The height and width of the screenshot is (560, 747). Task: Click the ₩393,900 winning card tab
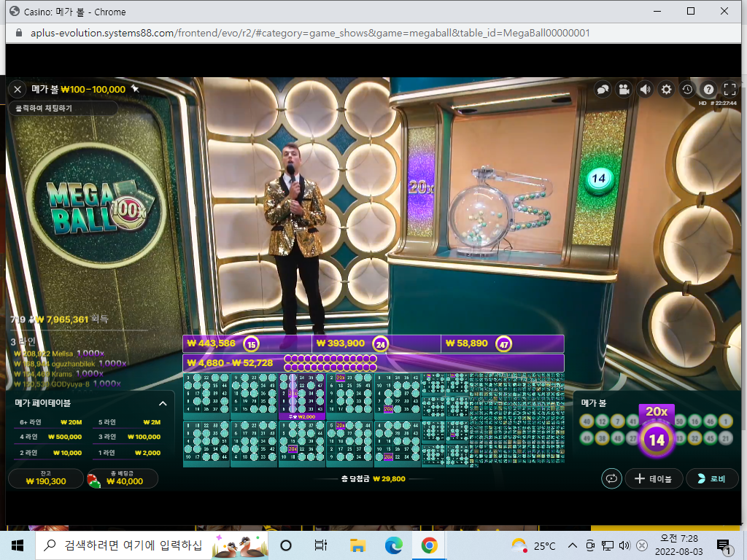pyautogui.click(x=376, y=344)
